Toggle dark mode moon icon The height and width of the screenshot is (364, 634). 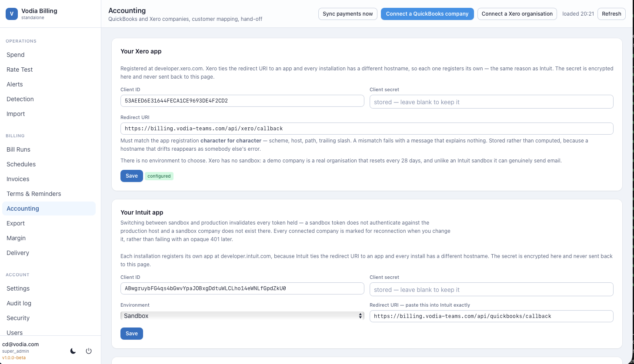[x=73, y=351]
